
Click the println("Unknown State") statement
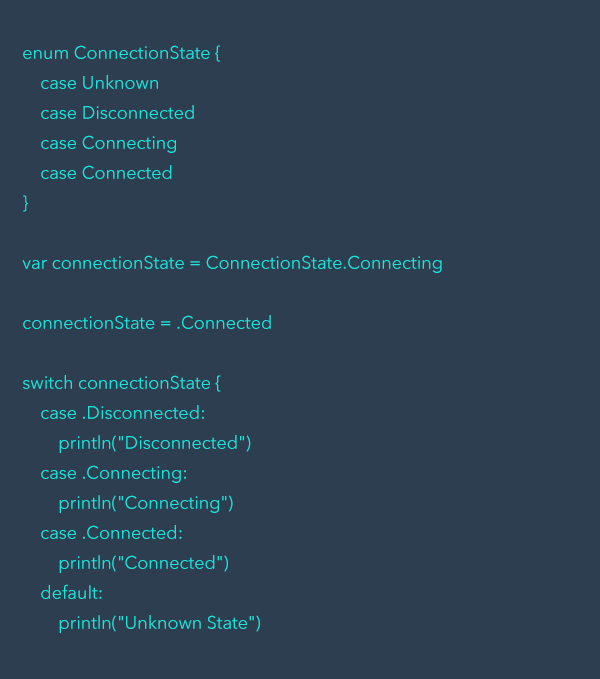click(159, 623)
